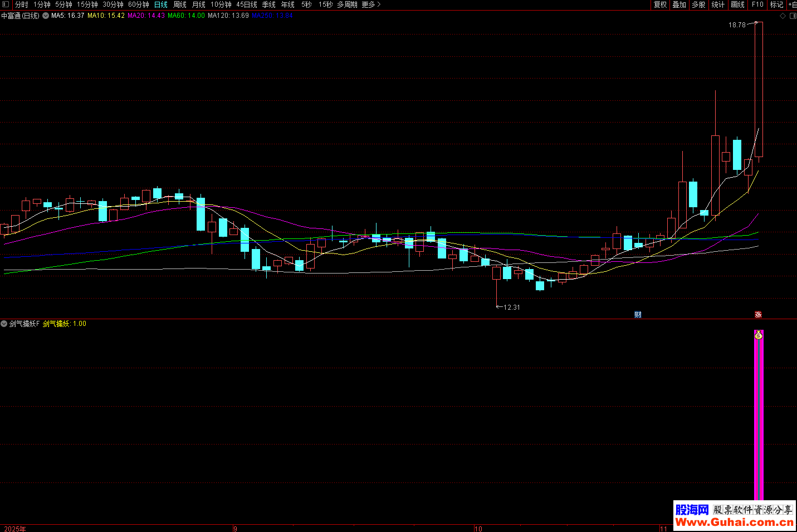The image size is (797, 532).
Task: Toggle the left sidebar panel icon
Action: (x=6, y=4)
